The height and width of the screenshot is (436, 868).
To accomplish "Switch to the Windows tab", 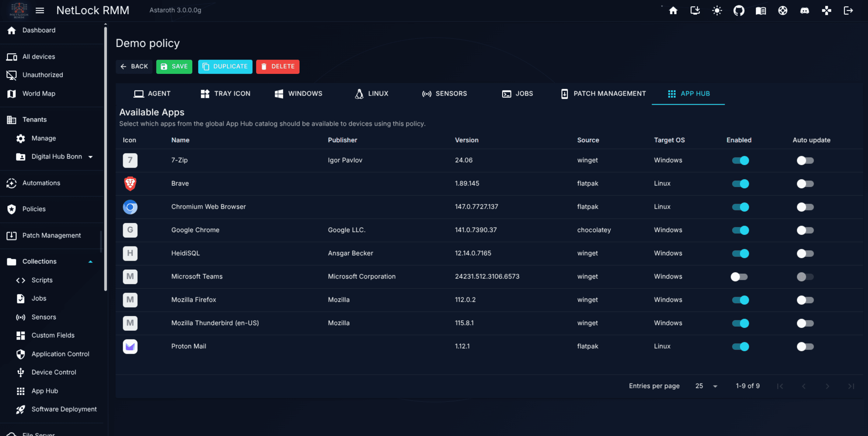I will pos(298,94).
